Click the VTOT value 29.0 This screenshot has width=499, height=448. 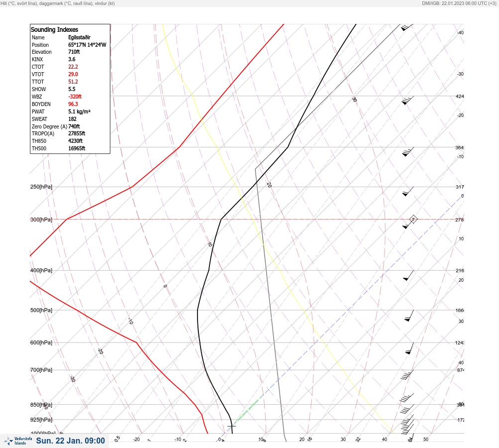[x=73, y=74]
